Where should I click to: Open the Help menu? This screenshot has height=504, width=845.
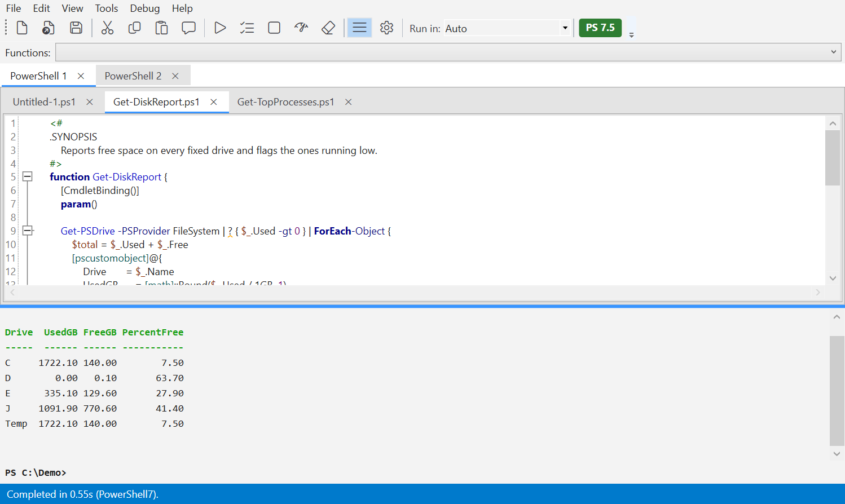click(182, 8)
